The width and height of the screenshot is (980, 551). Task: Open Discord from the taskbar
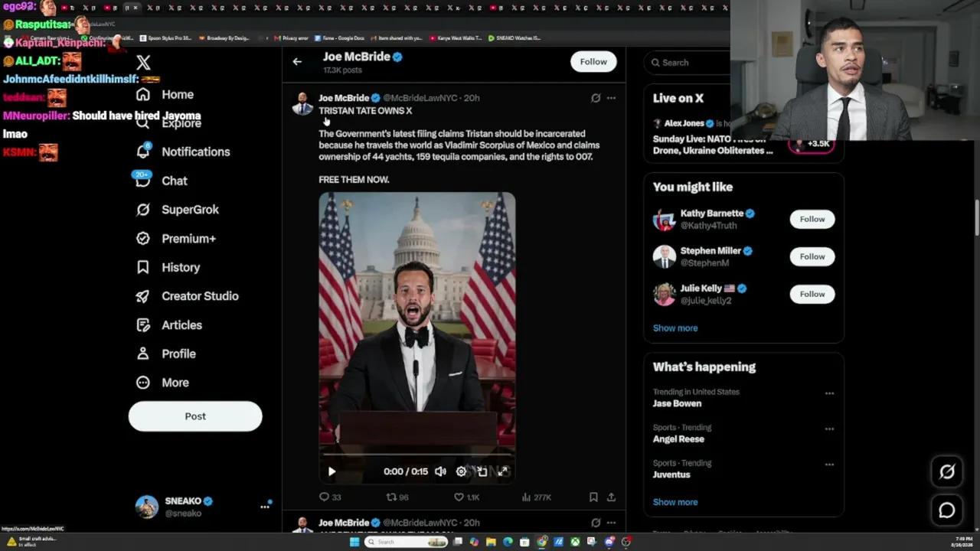(x=609, y=542)
